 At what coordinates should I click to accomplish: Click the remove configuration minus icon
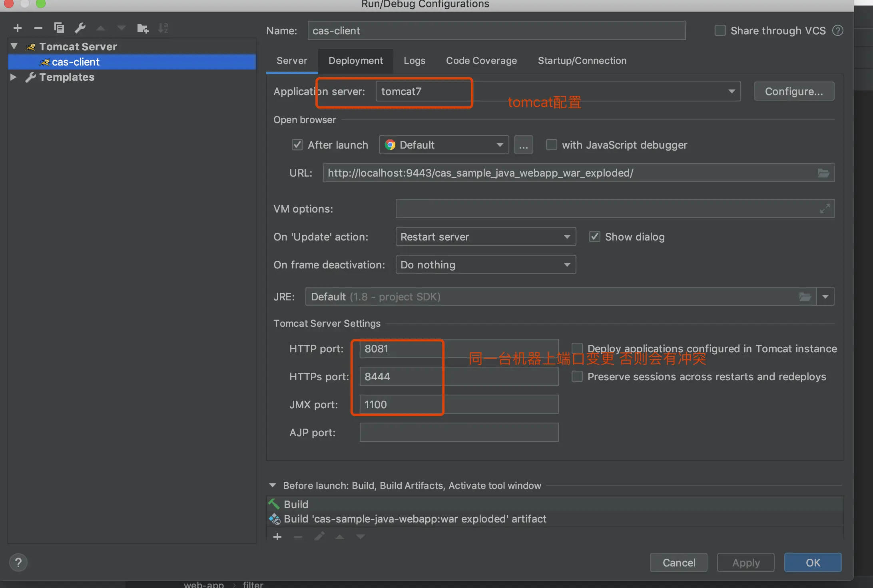(38, 28)
